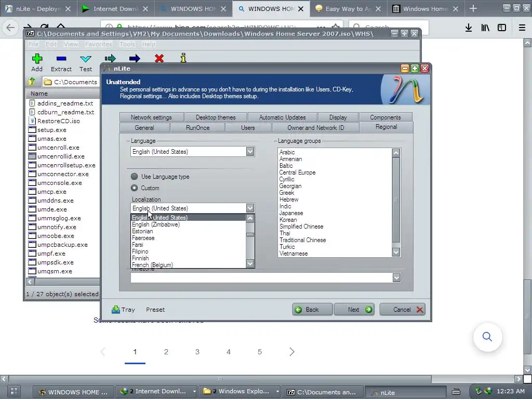Select RestoreCD.iso in 7-Zip list
Screen dimensions: 532x399
[58, 121]
